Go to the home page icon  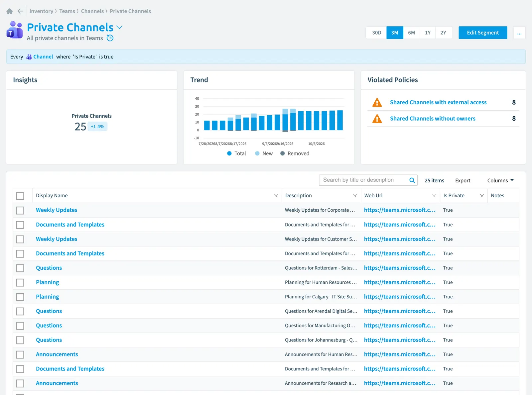coord(10,11)
